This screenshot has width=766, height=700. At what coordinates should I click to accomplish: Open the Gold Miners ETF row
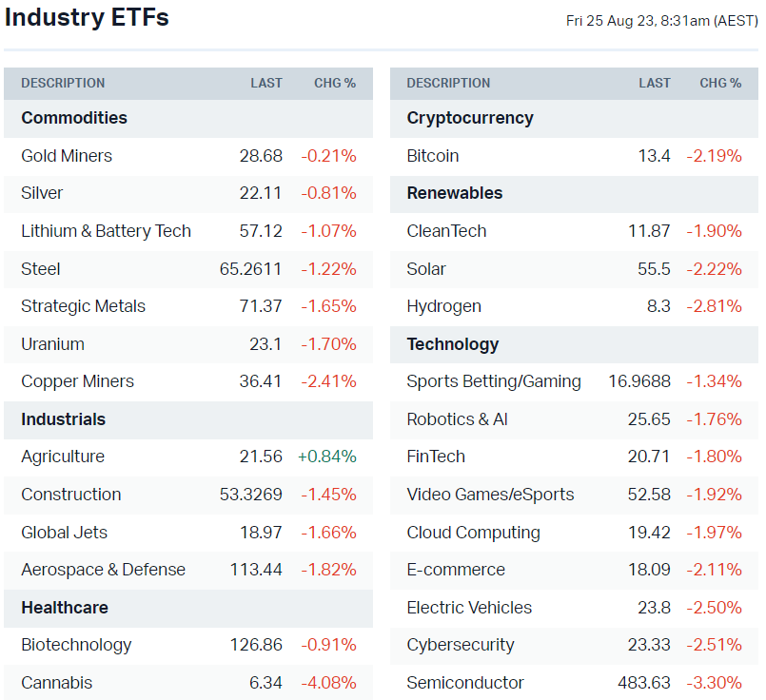pyautogui.click(x=67, y=156)
